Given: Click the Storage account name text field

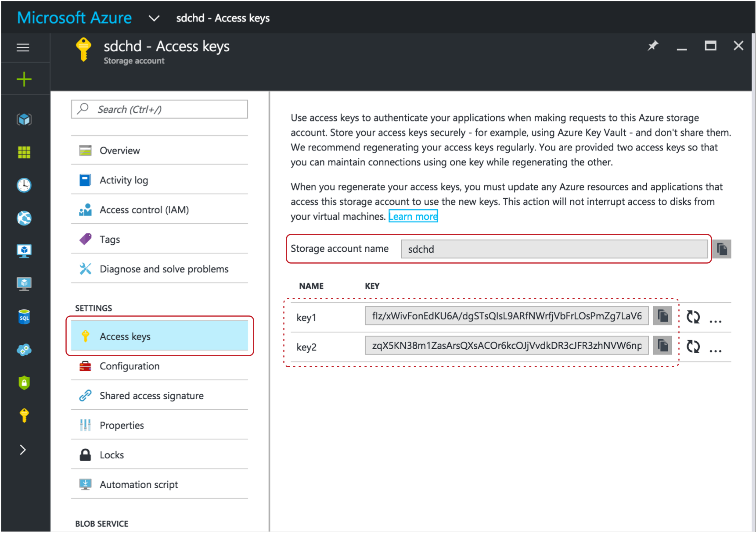Looking at the screenshot, I should tap(554, 249).
